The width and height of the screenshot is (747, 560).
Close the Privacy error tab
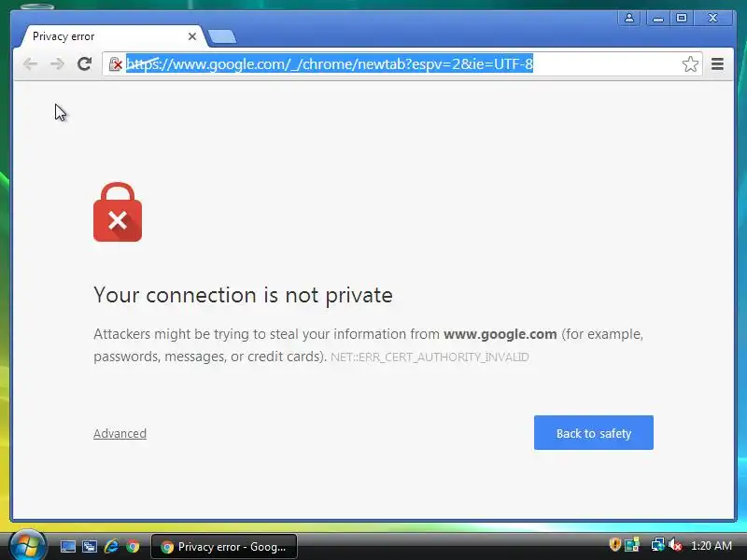[x=192, y=36]
